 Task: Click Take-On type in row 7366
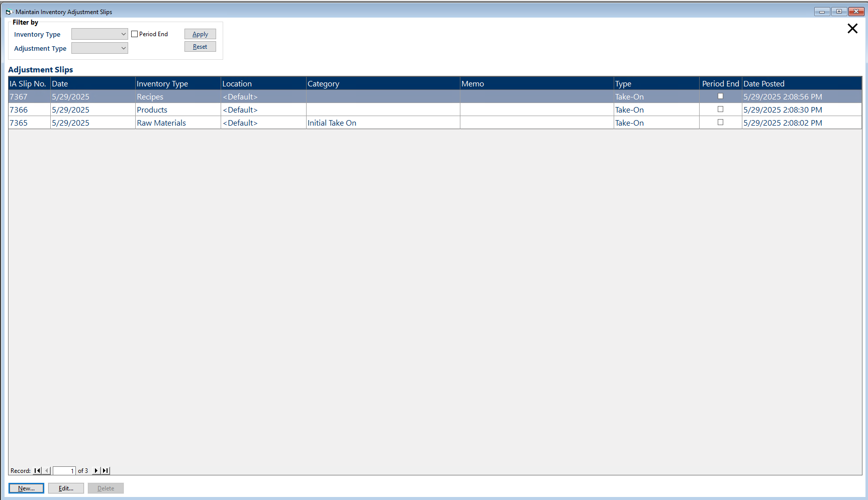[x=656, y=110]
